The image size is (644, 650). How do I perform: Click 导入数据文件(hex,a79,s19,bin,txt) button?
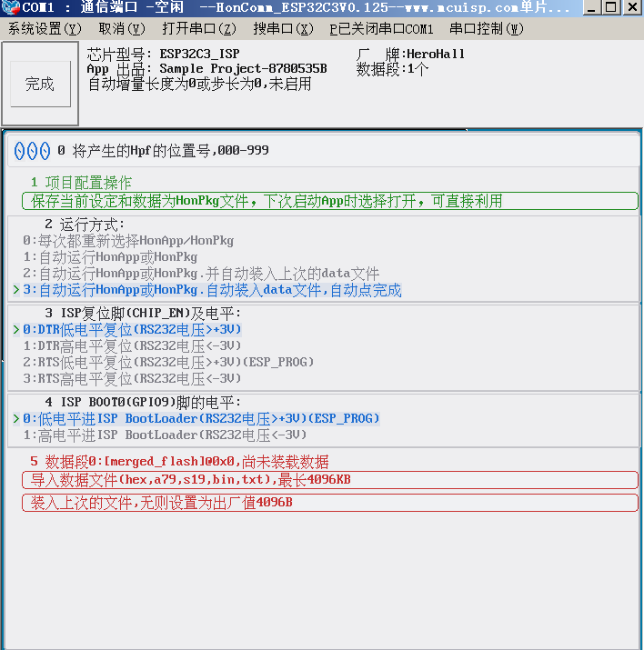click(329, 480)
